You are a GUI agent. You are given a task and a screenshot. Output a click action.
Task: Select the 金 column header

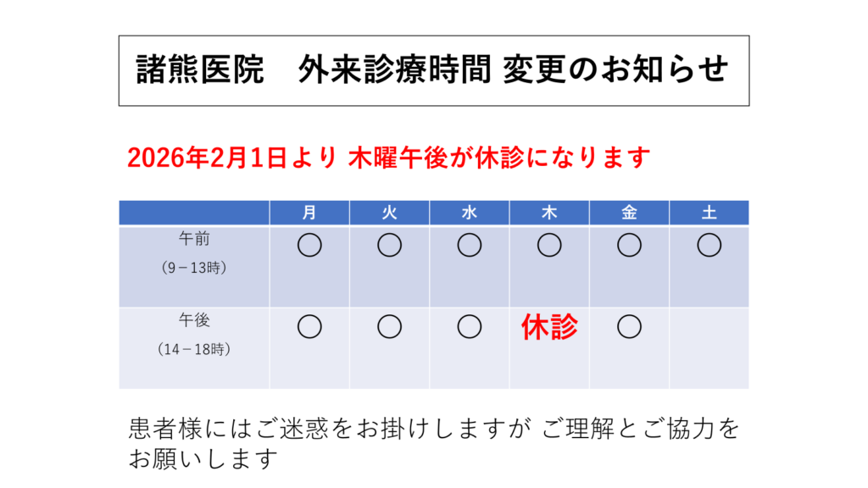click(629, 213)
